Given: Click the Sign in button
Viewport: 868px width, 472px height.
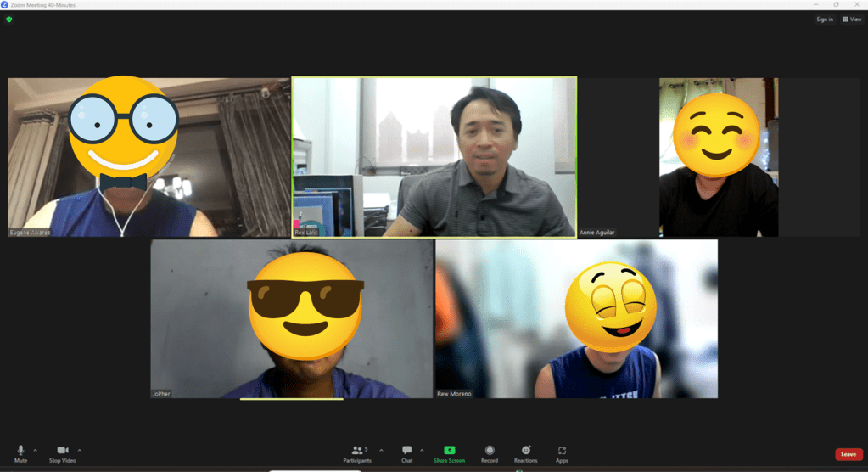Looking at the screenshot, I should pos(824,19).
